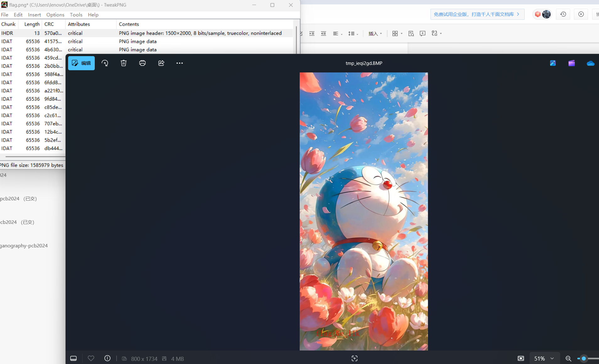Select the IDAT row with CRC 707eb...
599x364 pixels.
click(x=33, y=124)
